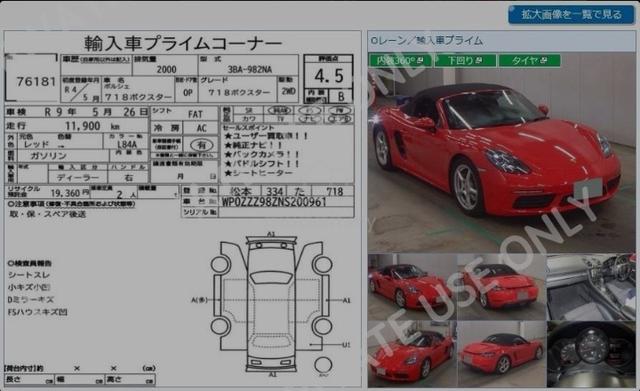Click the mileage value 11,900 km
640x391 pixels.
click(x=92, y=126)
